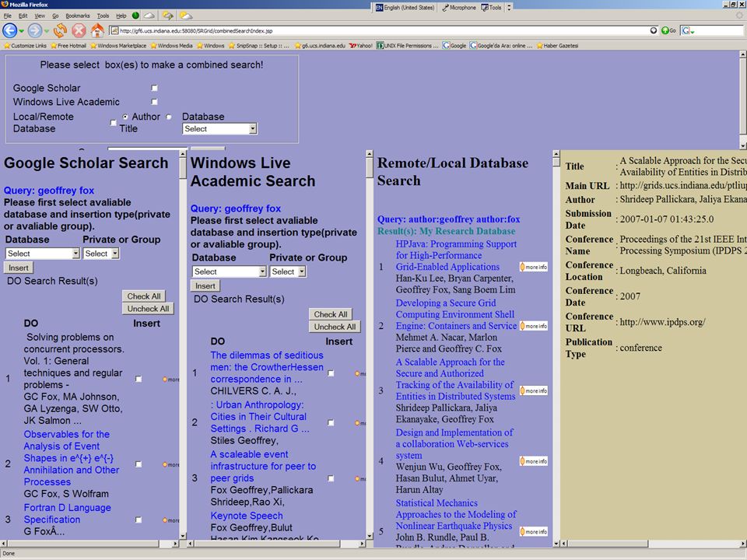Open the HPJava: Programming Support result link
This screenshot has height=560, width=747.
[x=456, y=255]
